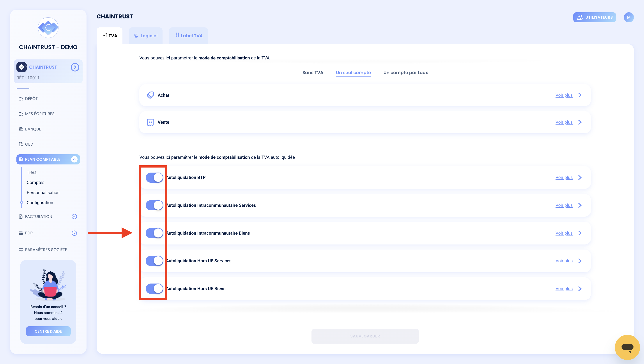Open the Centre d'aide button
The height and width of the screenshot is (364, 644).
(48, 331)
